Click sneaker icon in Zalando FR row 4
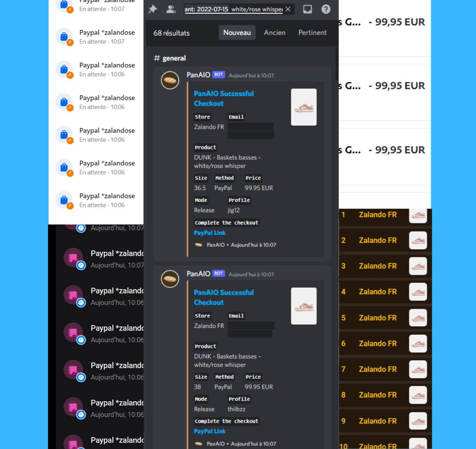The height and width of the screenshot is (449, 476). point(418,292)
